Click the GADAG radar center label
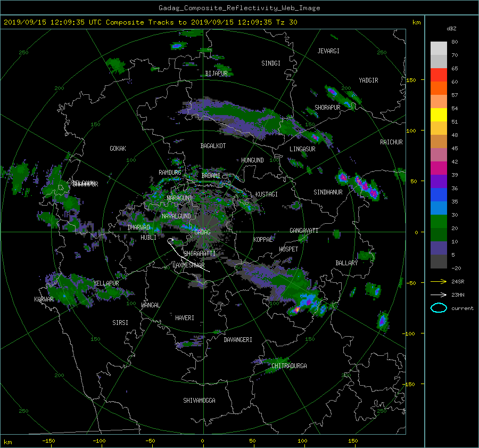Screen dimensions: 479x448 point(202,232)
